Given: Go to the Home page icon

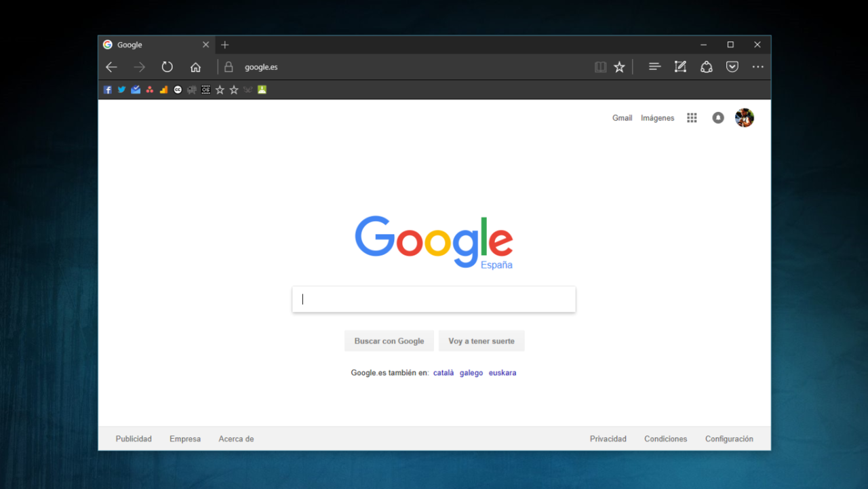Looking at the screenshot, I should (x=195, y=67).
